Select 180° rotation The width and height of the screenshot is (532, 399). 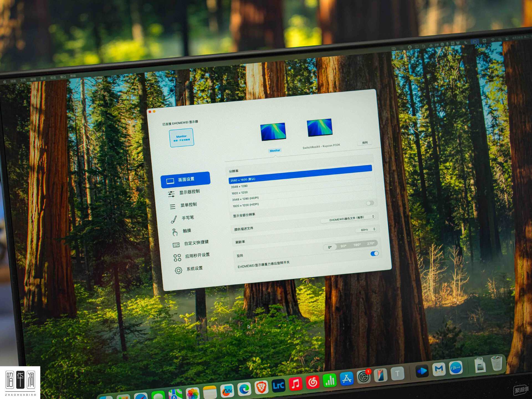357,245
